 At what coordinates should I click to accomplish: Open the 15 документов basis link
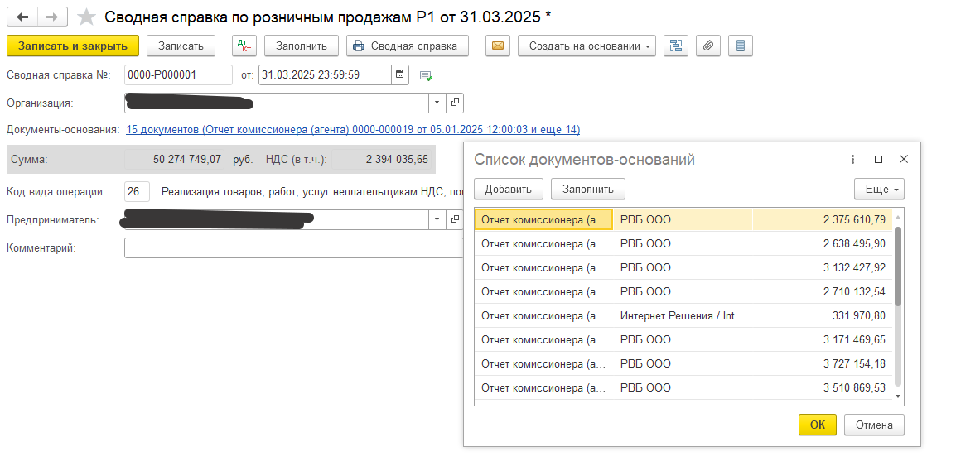tap(353, 130)
